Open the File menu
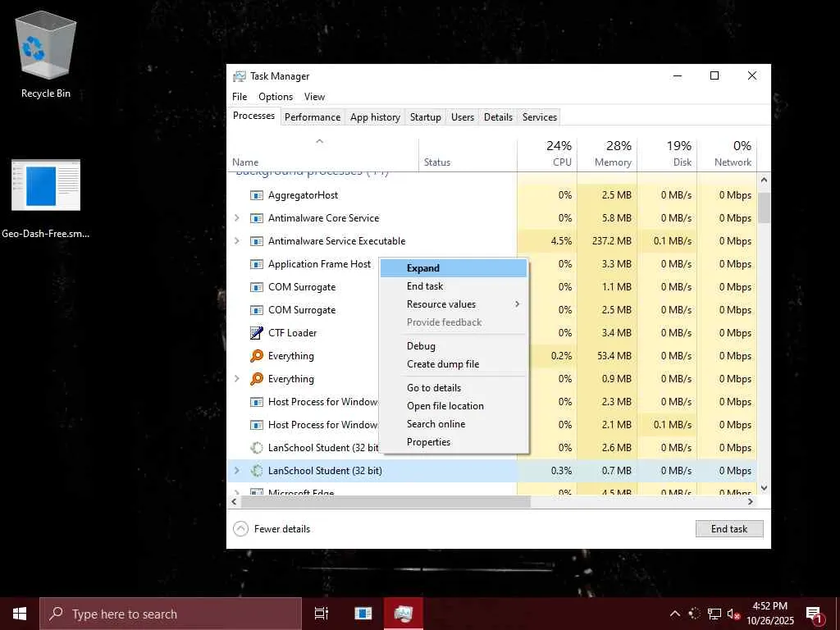840x630 pixels. click(x=240, y=97)
